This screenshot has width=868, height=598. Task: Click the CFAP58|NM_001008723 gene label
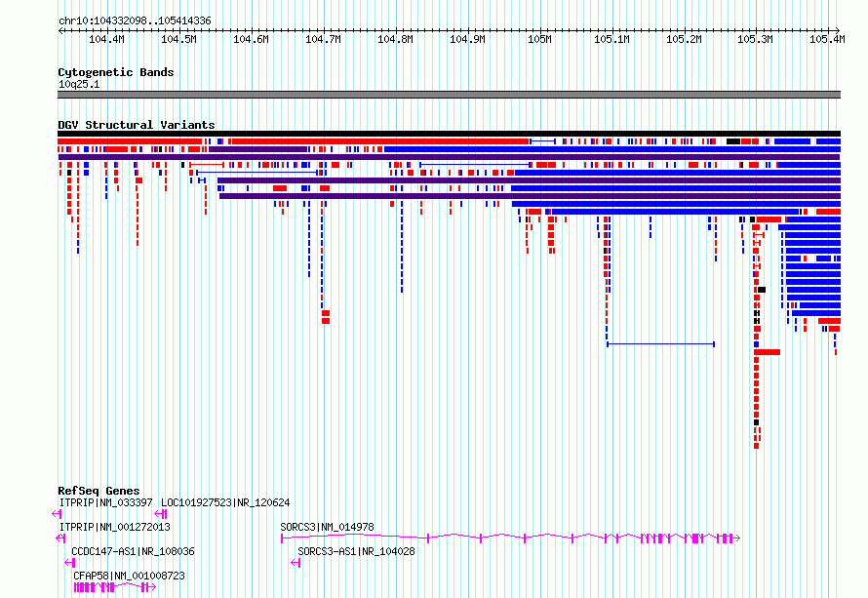pyautogui.click(x=129, y=576)
